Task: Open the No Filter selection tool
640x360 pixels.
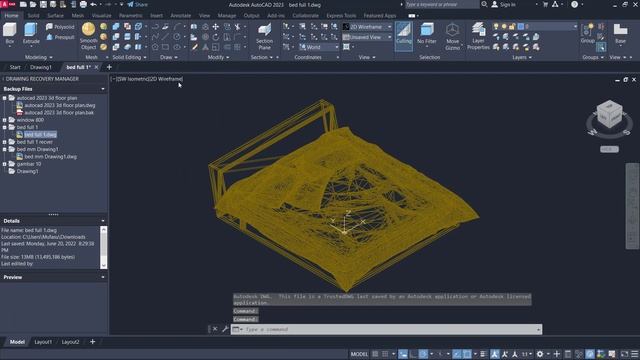Action: [427, 33]
